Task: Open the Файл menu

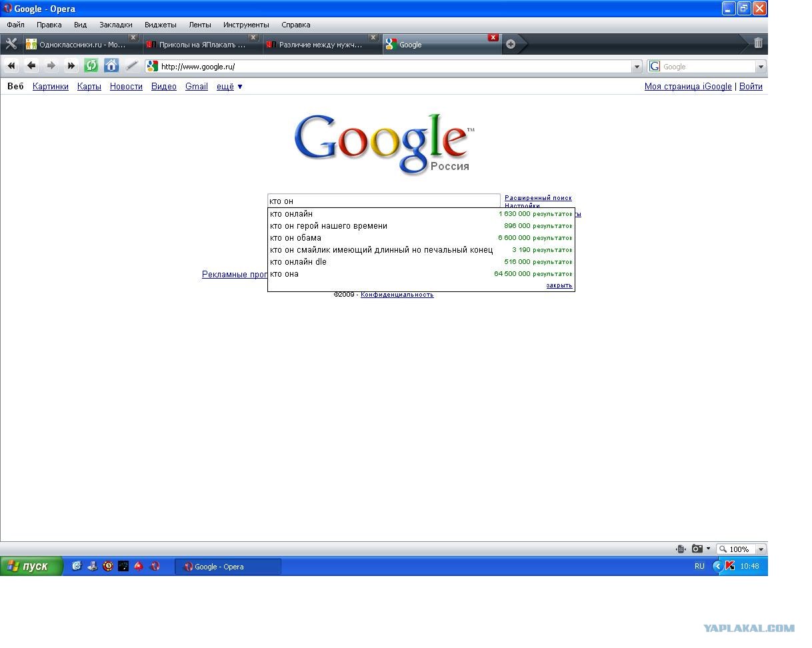Action: pyautogui.click(x=15, y=25)
